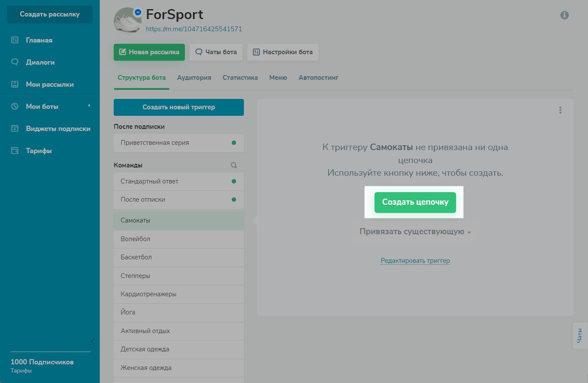Switch to the Автопостинг tab
The width and height of the screenshot is (588, 383).
318,78
